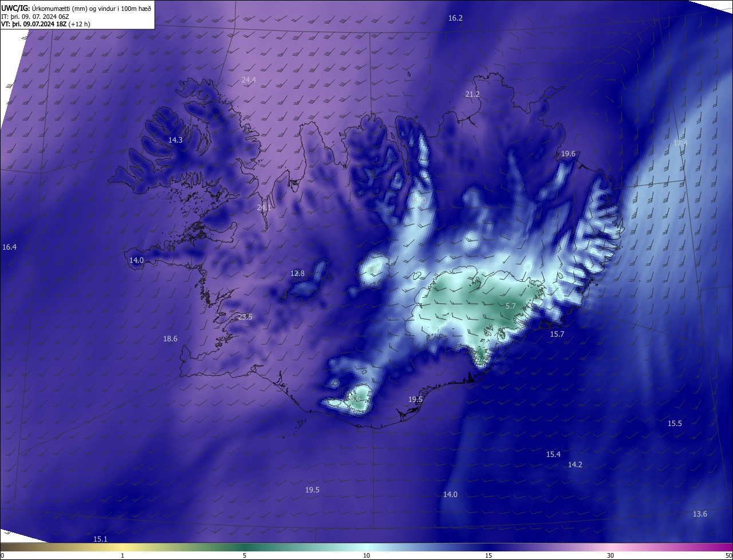
Task: Click the 5.7 value on the glacier
Action: coord(511,306)
